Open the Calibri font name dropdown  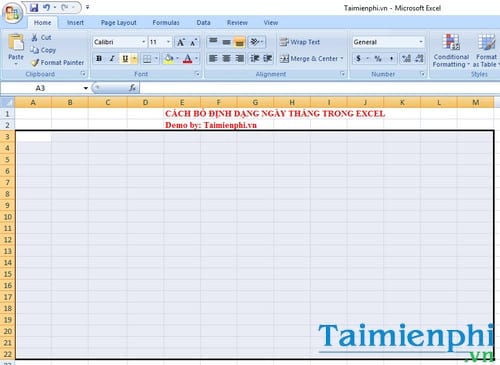coord(143,42)
